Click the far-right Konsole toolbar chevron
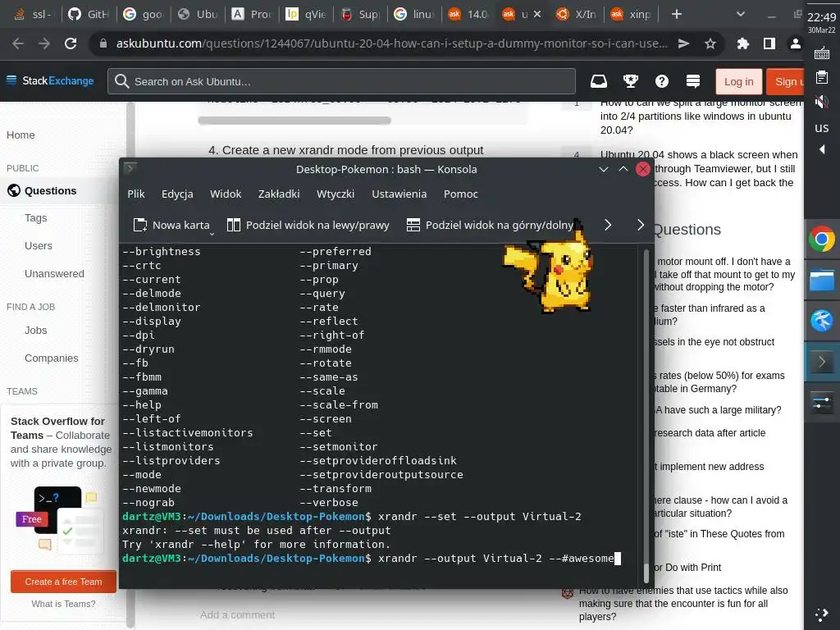840x630 pixels. 640,225
